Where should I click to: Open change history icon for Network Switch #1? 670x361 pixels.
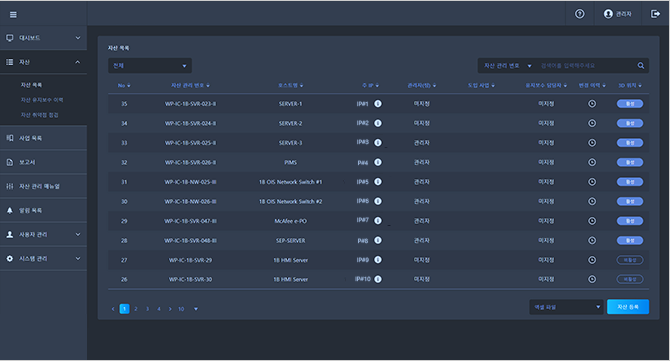point(592,182)
